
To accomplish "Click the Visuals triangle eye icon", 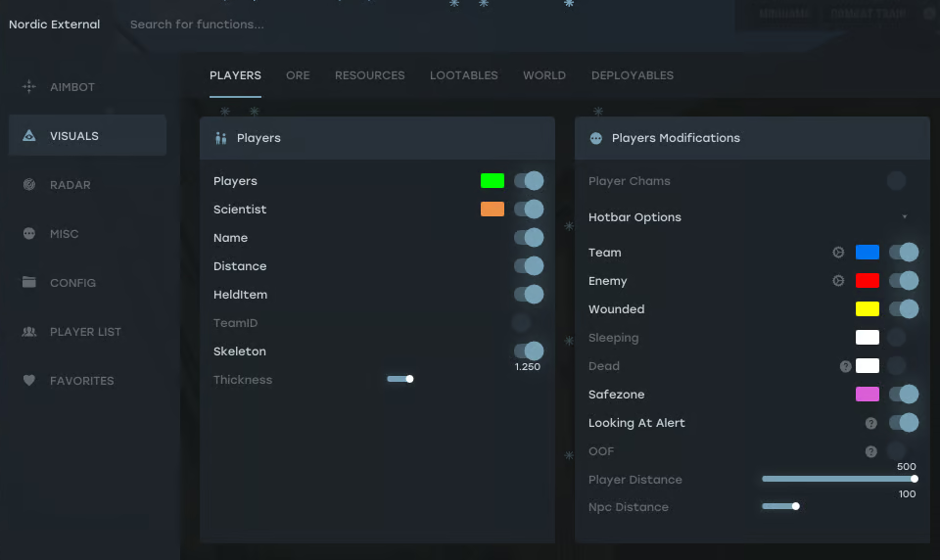I will (x=28, y=135).
